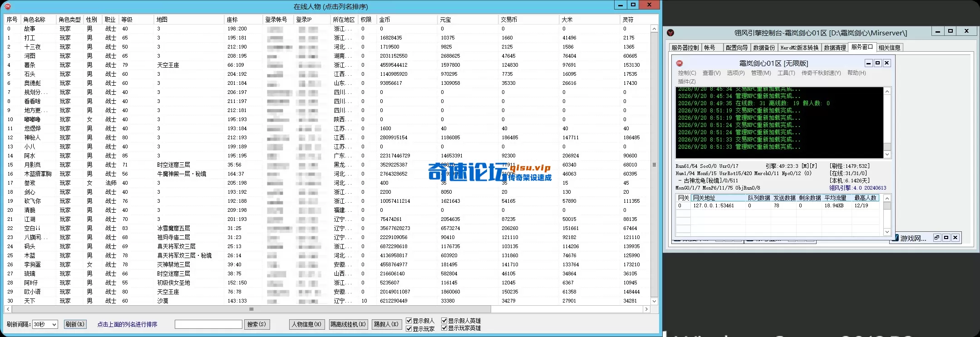Viewport: 980px width, 337px height.
Task: Click the 角色名称 column header
Action: point(39,20)
